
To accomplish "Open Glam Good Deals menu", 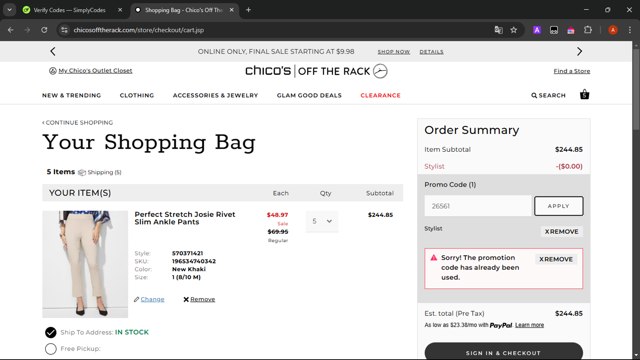I will pos(309,95).
